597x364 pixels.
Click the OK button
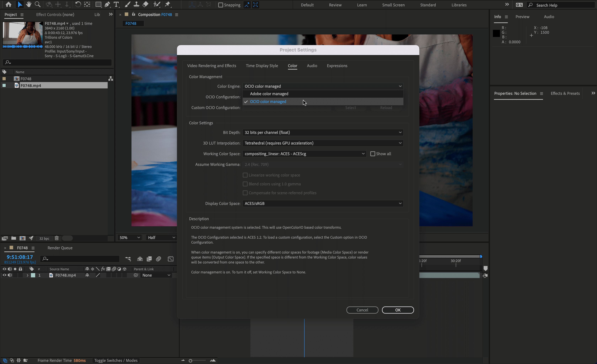398,310
